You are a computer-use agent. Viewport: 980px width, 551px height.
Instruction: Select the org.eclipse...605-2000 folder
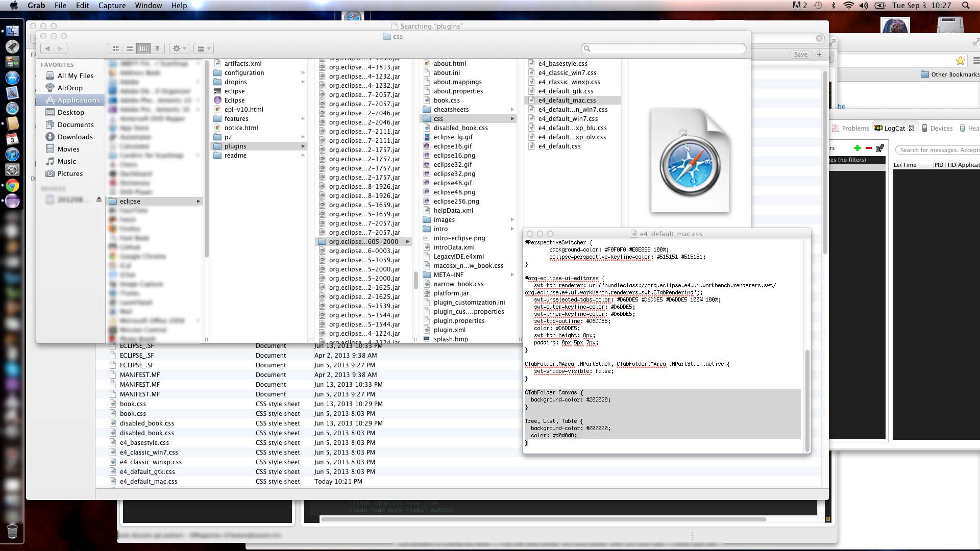(x=363, y=242)
